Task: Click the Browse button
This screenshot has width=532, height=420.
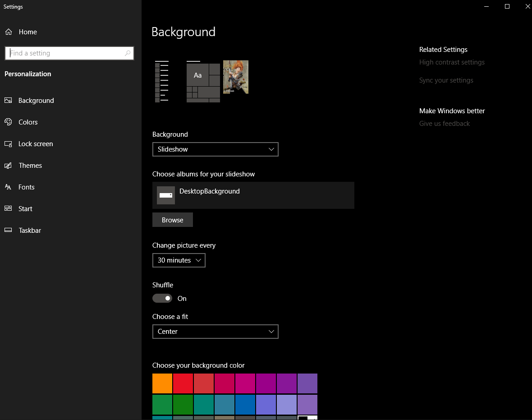Action: [x=172, y=220]
